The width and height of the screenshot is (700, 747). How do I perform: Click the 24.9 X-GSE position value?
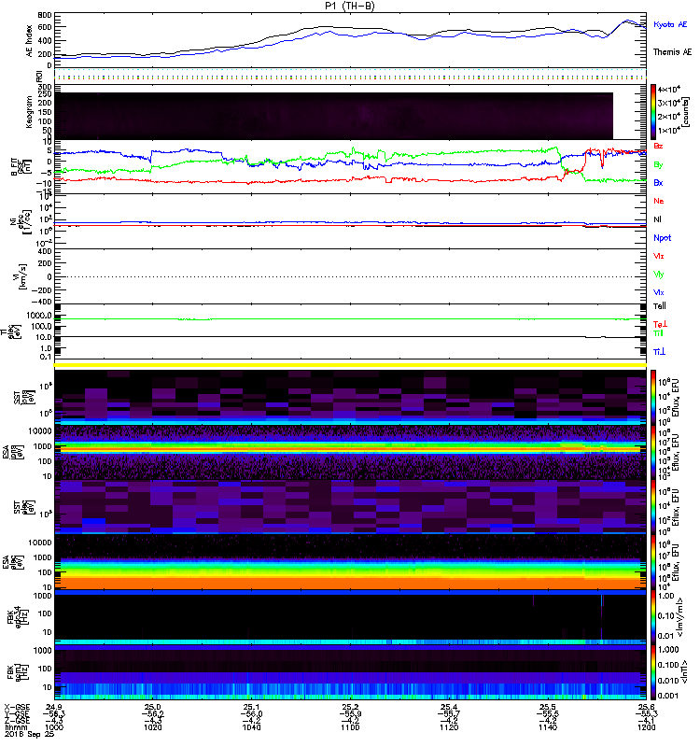click(x=54, y=707)
